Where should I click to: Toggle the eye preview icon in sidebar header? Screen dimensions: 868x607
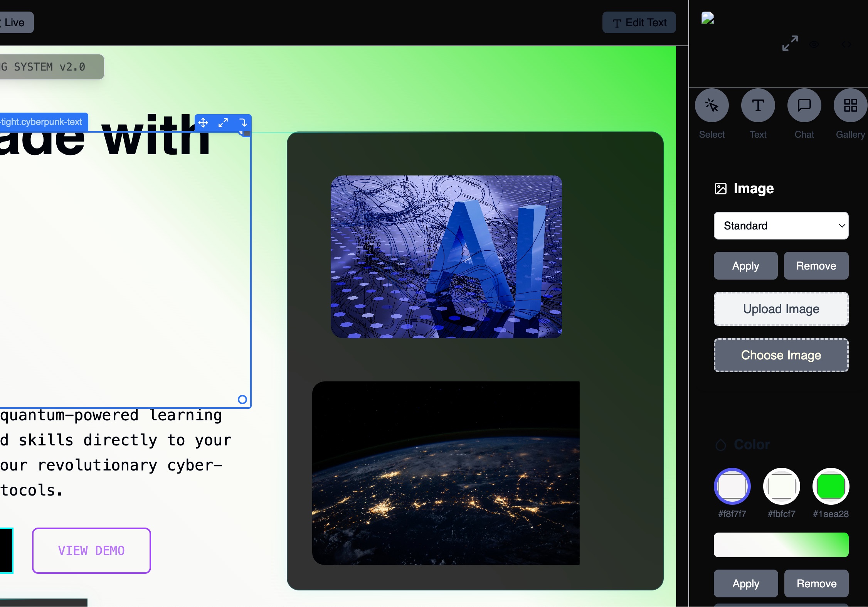tap(814, 44)
